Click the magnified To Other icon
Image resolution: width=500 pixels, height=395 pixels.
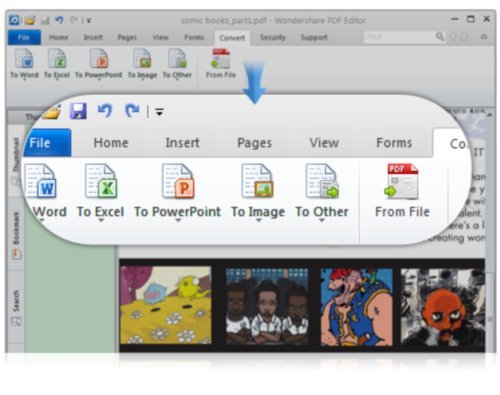tap(322, 181)
